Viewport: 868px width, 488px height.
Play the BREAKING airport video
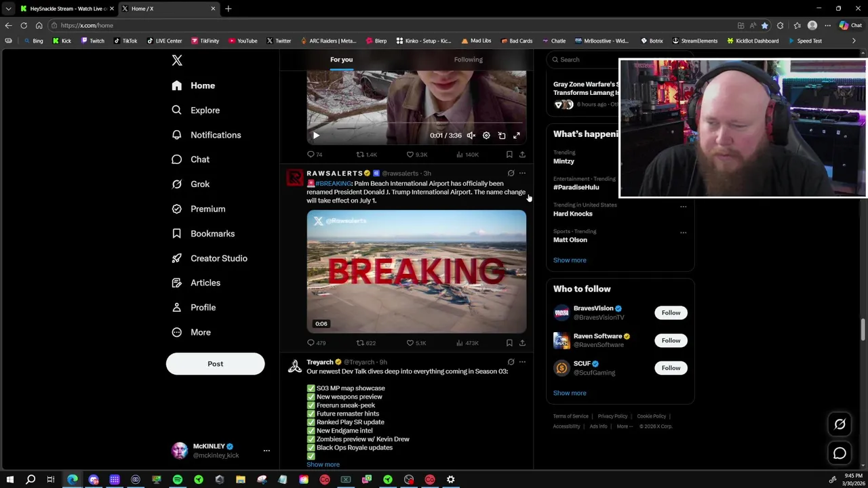click(416, 271)
